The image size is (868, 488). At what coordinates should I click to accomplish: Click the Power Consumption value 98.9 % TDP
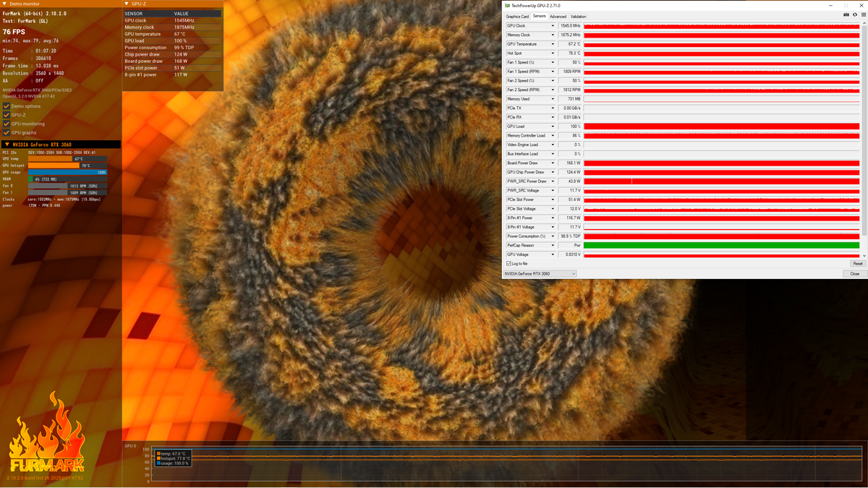569,236
